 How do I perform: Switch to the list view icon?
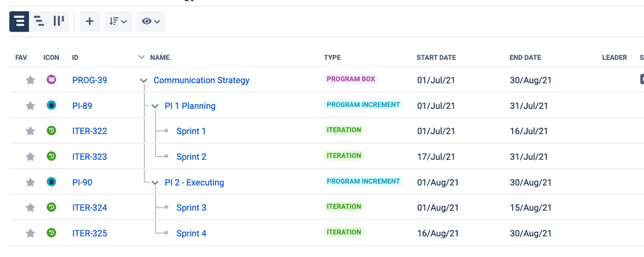(x=19, y=21)
